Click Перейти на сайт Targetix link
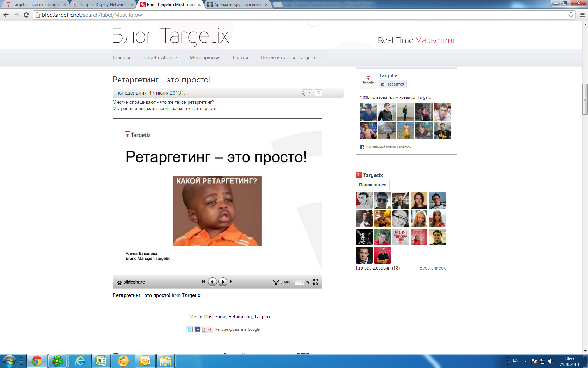Screen dimensions: 588x368 [288, 58]
